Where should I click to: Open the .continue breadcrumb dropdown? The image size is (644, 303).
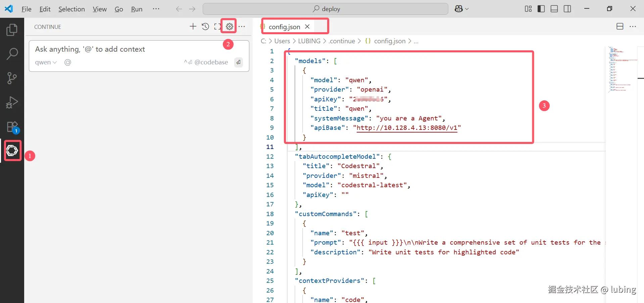pyautogui.click(x=342, y=41)
